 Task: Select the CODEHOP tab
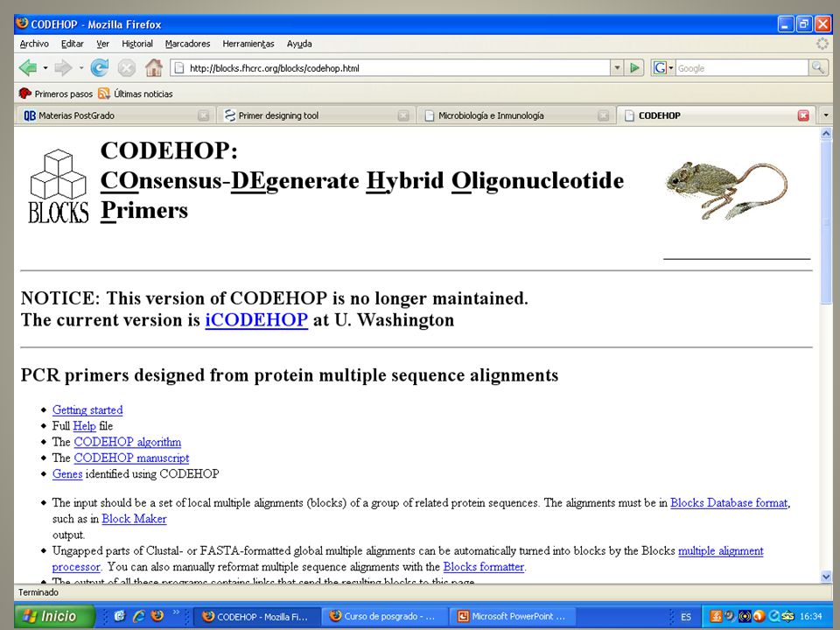[x=717, y=115]
